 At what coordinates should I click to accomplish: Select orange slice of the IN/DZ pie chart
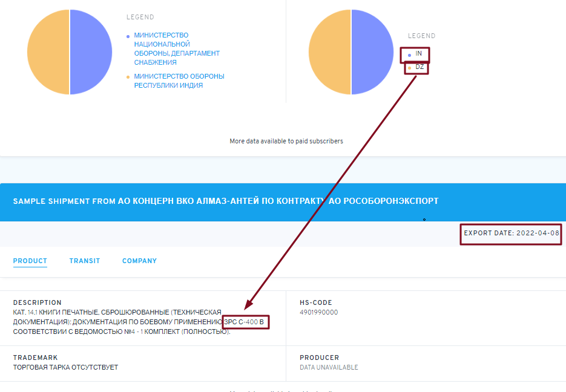pyautogui.click(x=330, y=52)
